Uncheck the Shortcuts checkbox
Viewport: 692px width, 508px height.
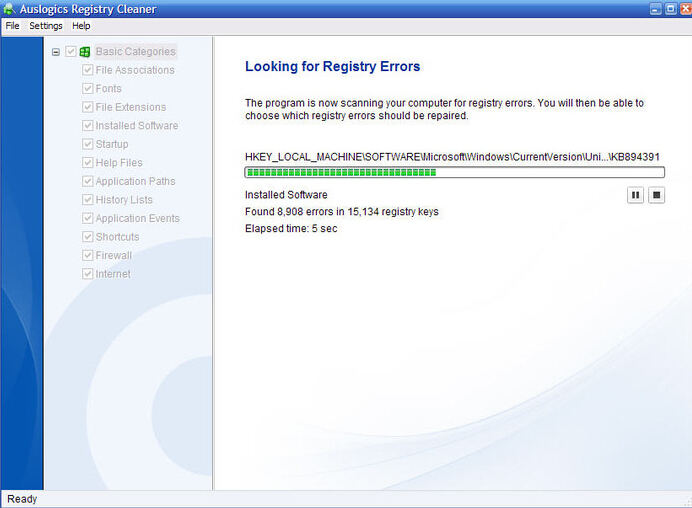pos(87,237)
